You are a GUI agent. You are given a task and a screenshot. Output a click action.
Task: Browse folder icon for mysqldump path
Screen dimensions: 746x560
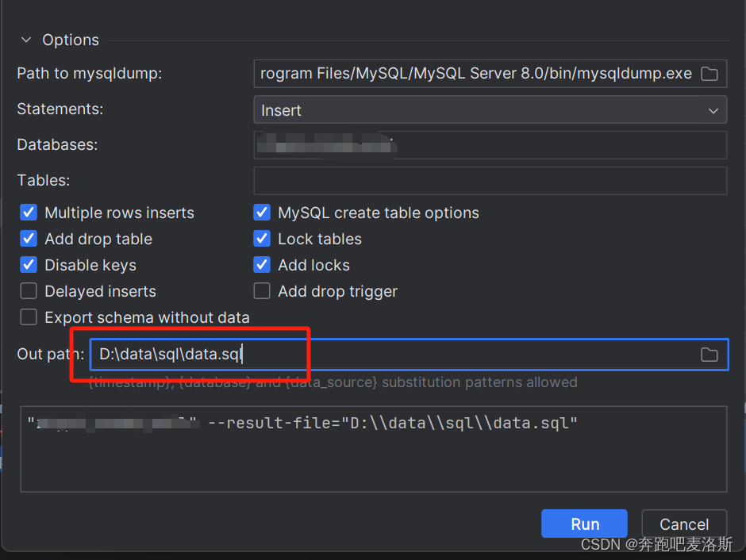click(709, 74)
